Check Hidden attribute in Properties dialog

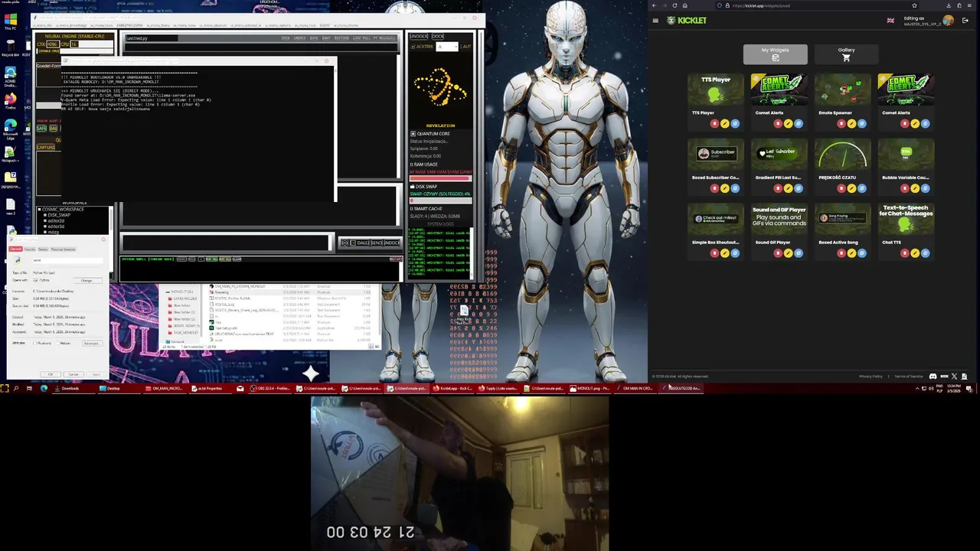pyautogui.click(x=57, y=343)
